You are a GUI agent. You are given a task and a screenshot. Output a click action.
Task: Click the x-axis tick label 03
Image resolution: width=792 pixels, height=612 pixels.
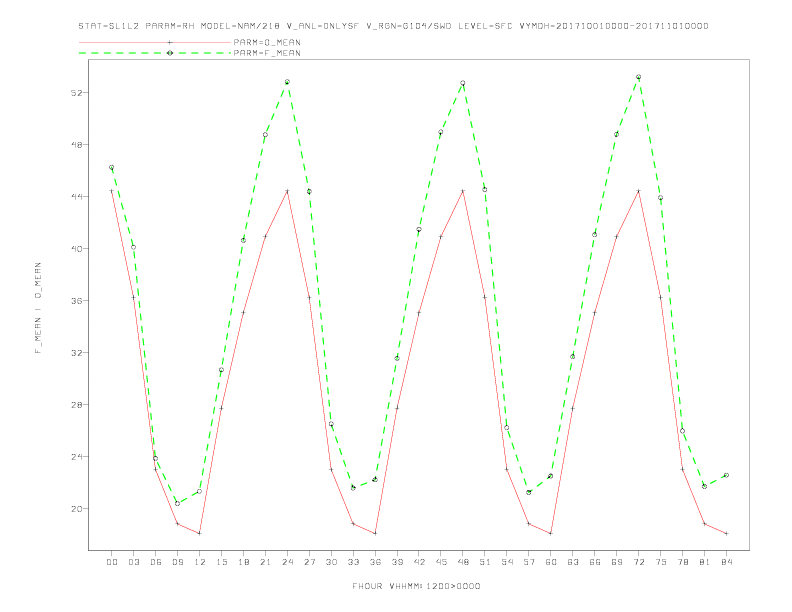click(133, 562)
